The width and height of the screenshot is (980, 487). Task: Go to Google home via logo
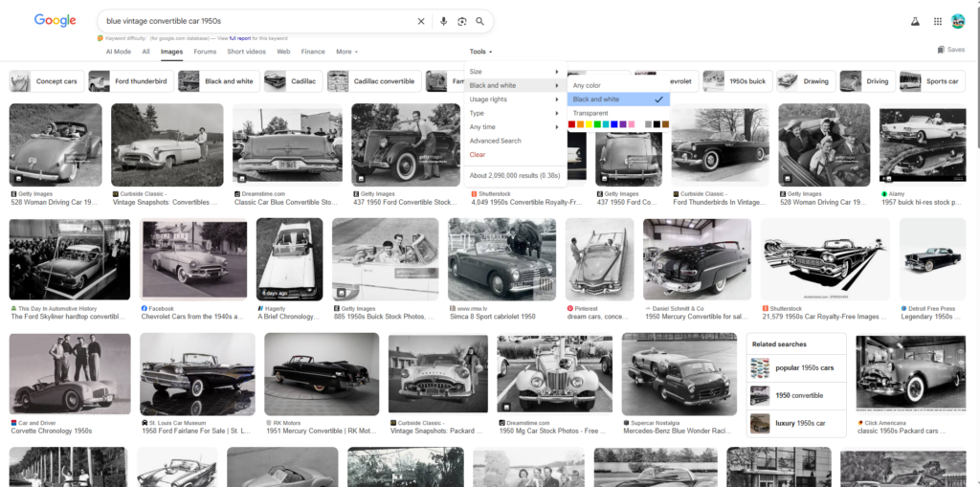pyautogui.click(x=55, y=21)
